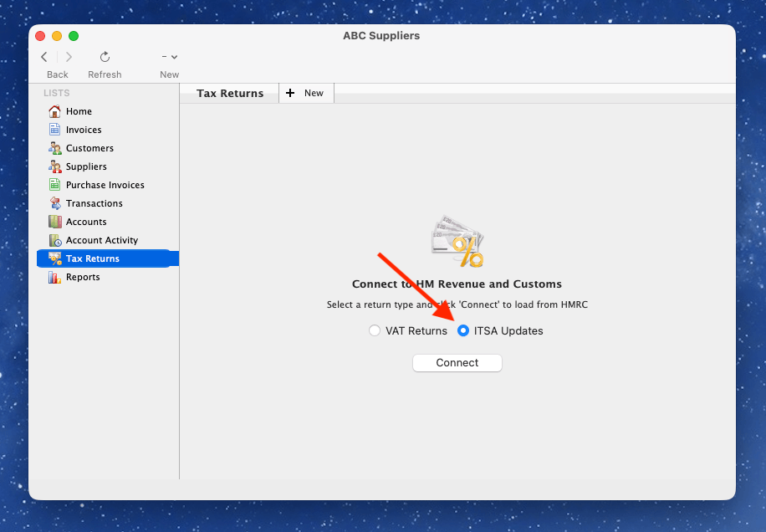Viewport: 766px width, 532px height.
Task: Click the New button in tab bar
Action: pos(306,93)
